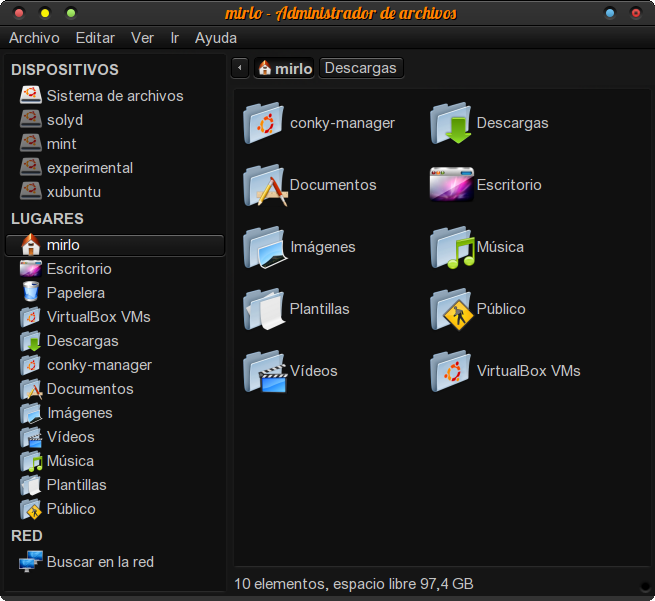The image size is (655, 601).
Task: Click the mirlo path bar button
Action: tap(284, 68)
